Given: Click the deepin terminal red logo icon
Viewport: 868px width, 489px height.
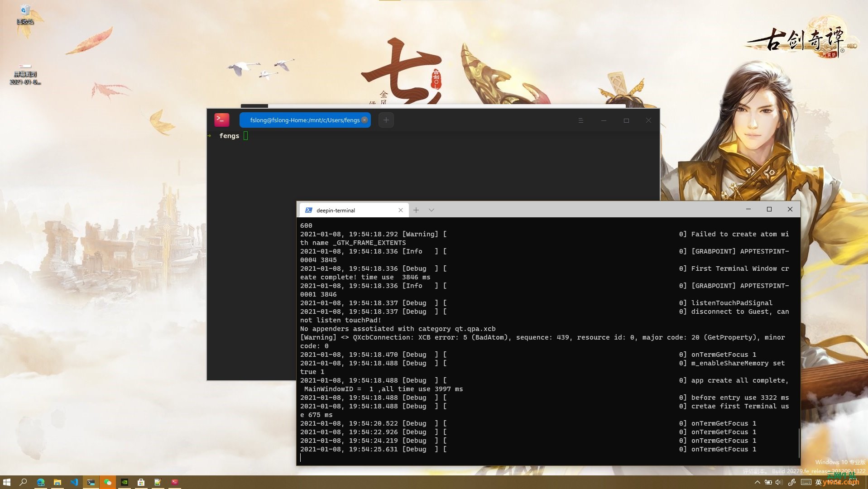Looking at the screenshot, I should pyautogui.click(x=222, y=120).
